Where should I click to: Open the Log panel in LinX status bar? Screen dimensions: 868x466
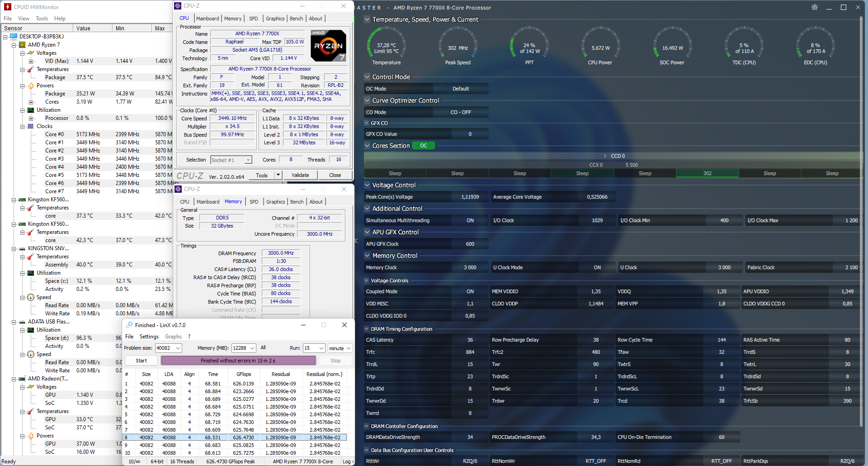tap(347, 461)
